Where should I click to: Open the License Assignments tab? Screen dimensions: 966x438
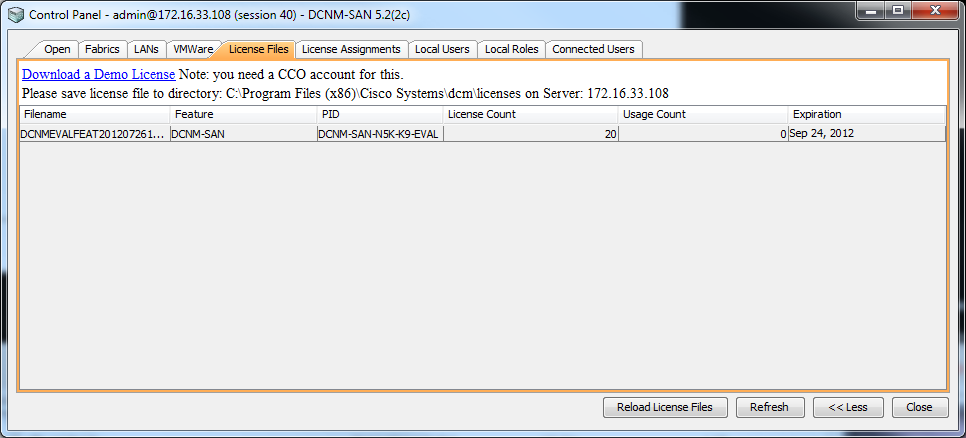pyautogui.click(x=351, y=49)
